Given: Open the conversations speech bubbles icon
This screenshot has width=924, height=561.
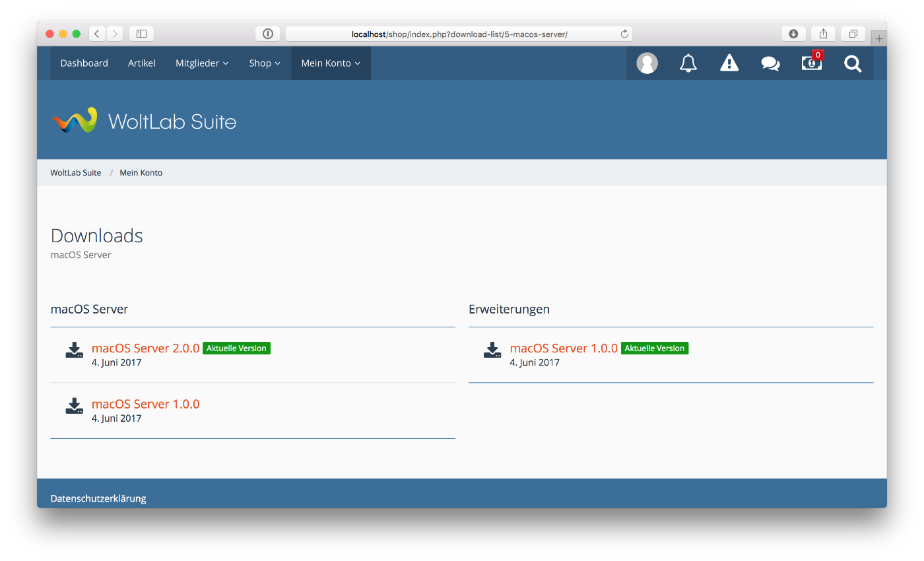Looking at the screenshot, I should 770,63.
